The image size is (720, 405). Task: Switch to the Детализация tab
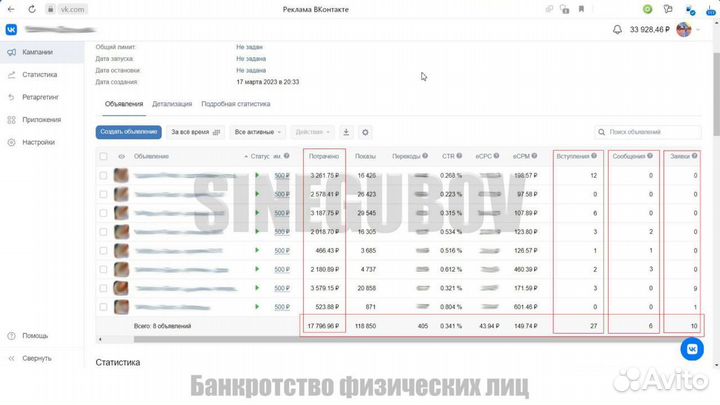(x=172, y=104)
